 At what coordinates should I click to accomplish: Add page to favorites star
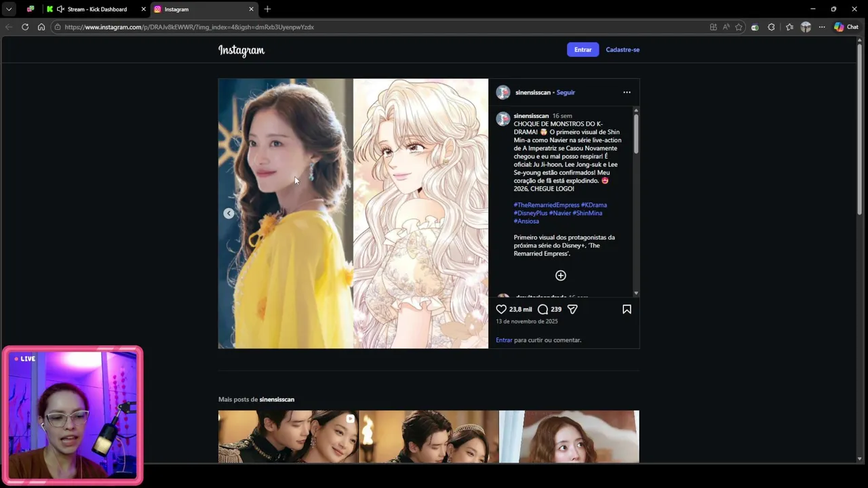pos(738,27)
